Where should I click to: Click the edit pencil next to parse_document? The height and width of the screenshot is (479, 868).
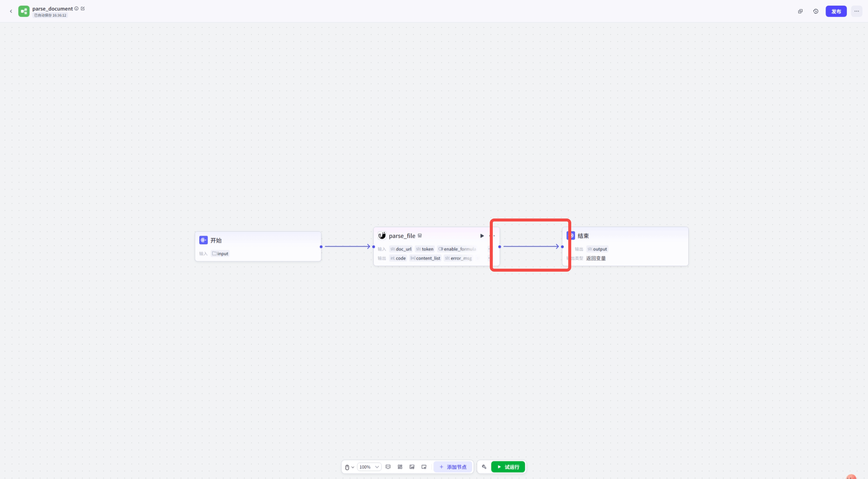[83, 9]
